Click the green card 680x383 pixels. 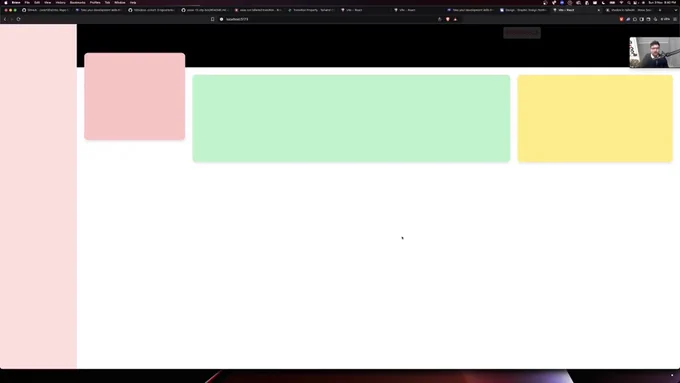click(351, 118)
